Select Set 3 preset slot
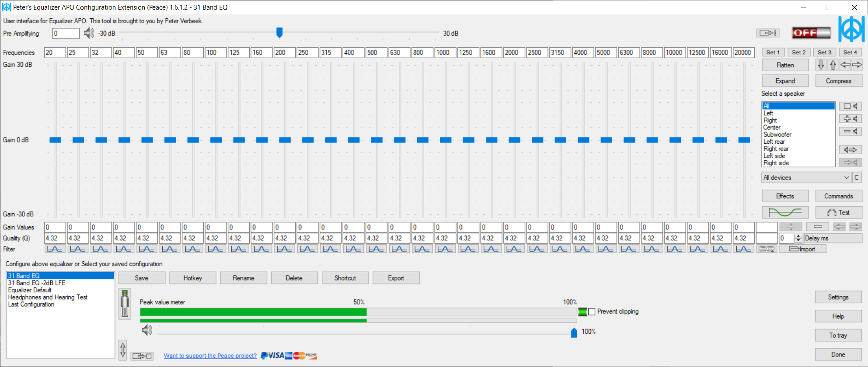 coord(825,52)
